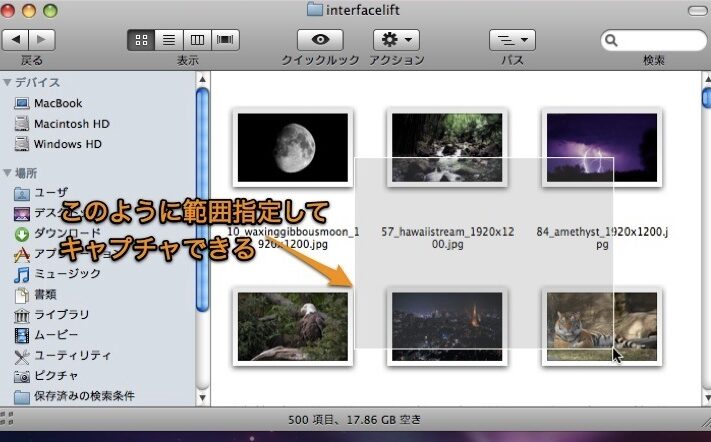Switch to Cover Flow view

pos(225,40)
